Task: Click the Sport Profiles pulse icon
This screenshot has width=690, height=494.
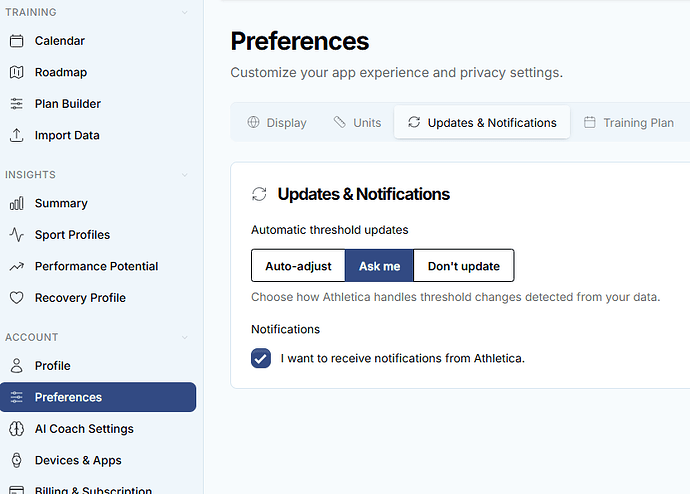Action: [x=16, y=235]
